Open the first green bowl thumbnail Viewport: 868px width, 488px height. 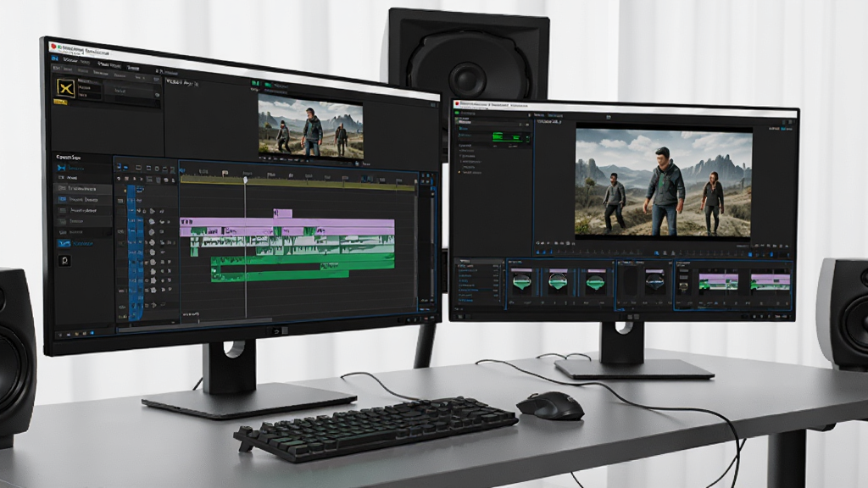[x=521, y=280]
